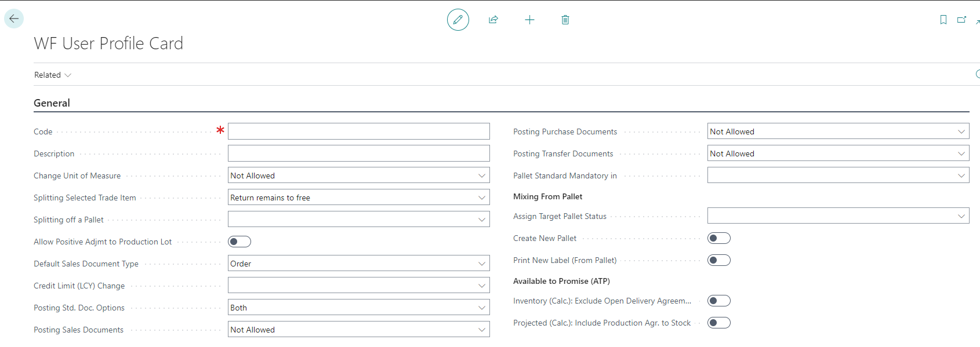Image resolution: width=980 pixels, height=347 pixels.
Task: Toggle Inventory (Calc.) Exclude Open Delivery Agreements
Action: tap(718, 301)
